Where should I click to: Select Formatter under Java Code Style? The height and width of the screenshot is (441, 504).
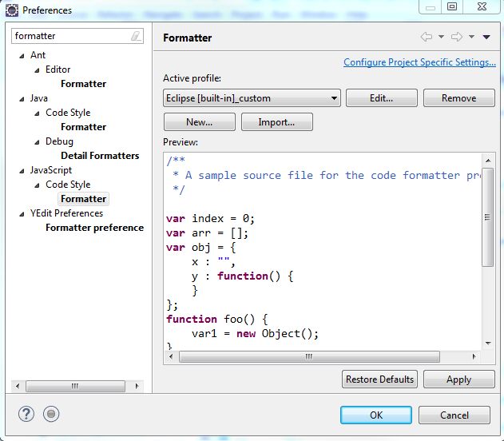point(84,127)
